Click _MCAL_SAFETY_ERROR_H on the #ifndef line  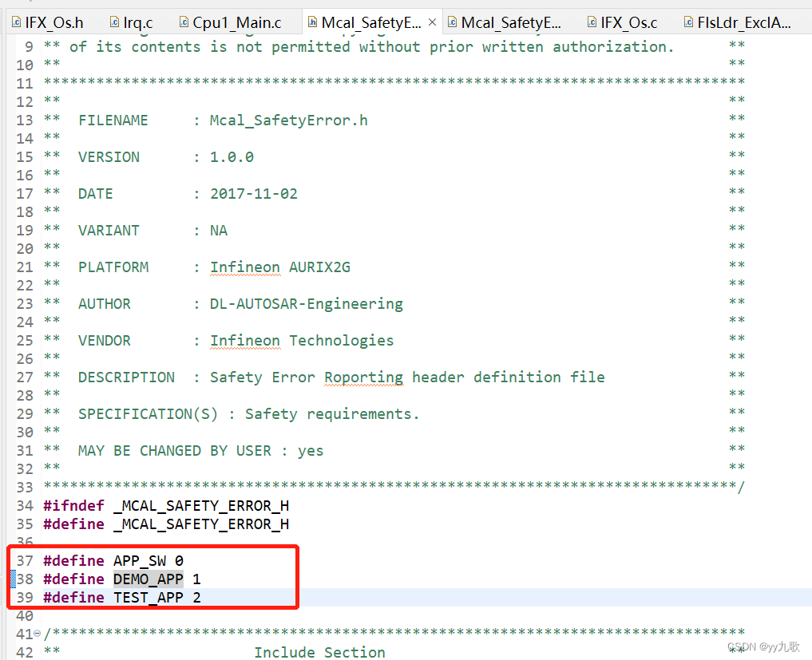[200, 506]
